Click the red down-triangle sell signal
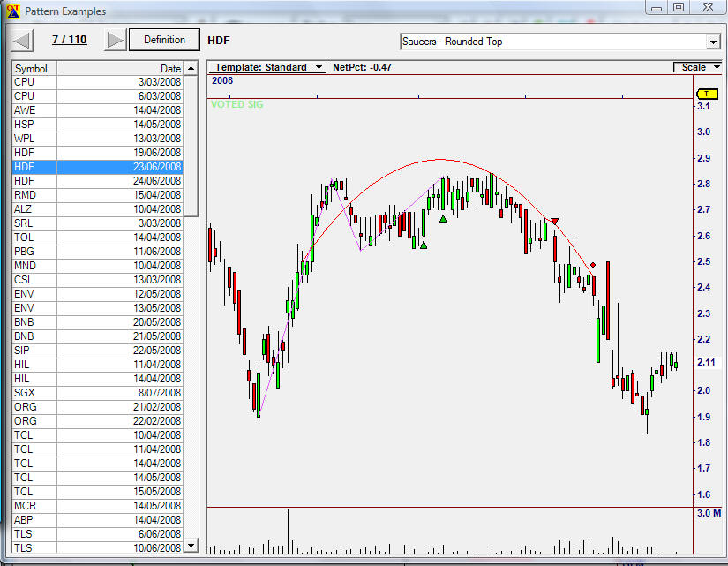728x566 pixels. click(554, 222)
